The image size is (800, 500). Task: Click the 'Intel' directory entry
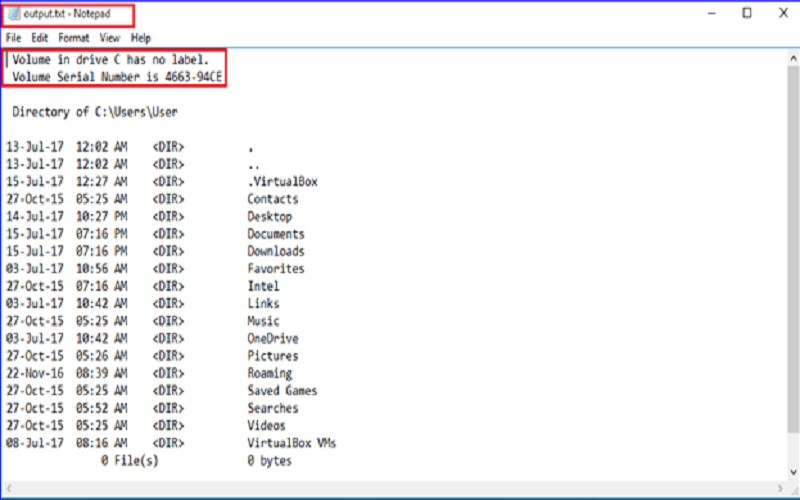click(x=263, y=286)
